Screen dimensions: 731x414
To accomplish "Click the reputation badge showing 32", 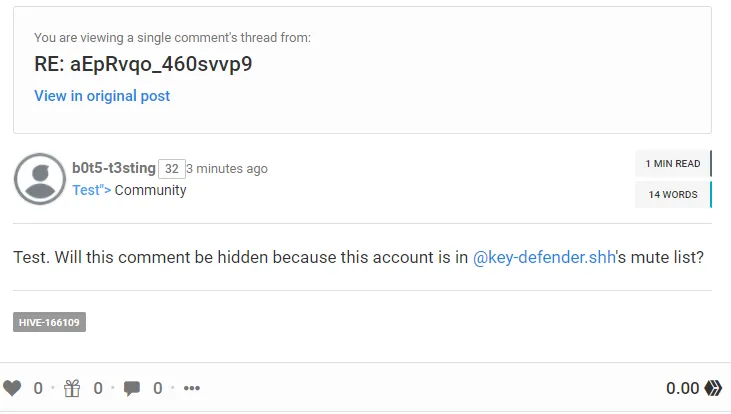I will [x=172, y=169].
